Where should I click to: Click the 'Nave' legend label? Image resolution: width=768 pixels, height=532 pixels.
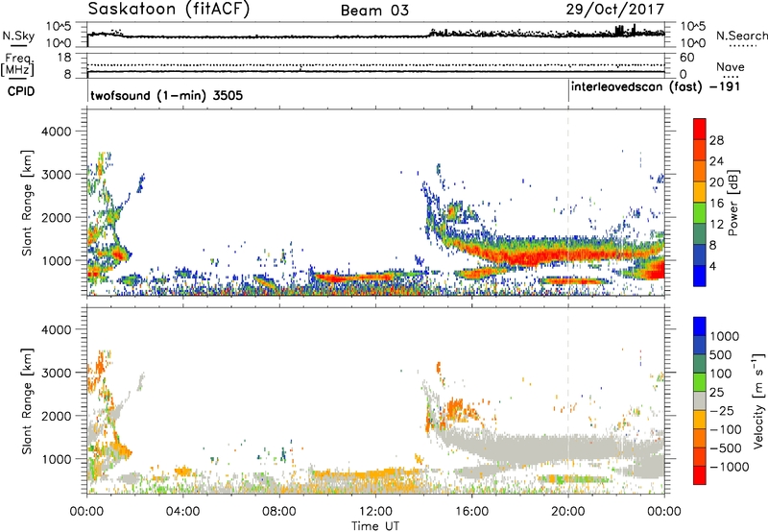pyautogui.click(x=730, y=66)
